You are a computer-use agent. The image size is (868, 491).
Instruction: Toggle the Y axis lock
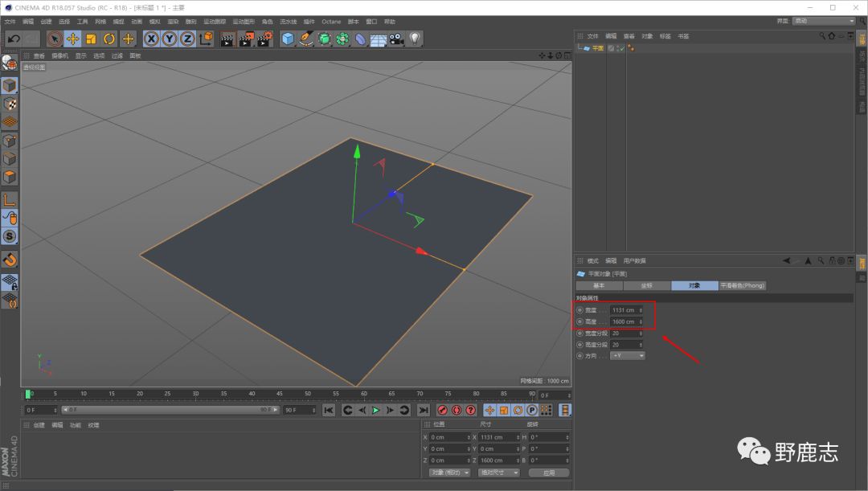169,39
